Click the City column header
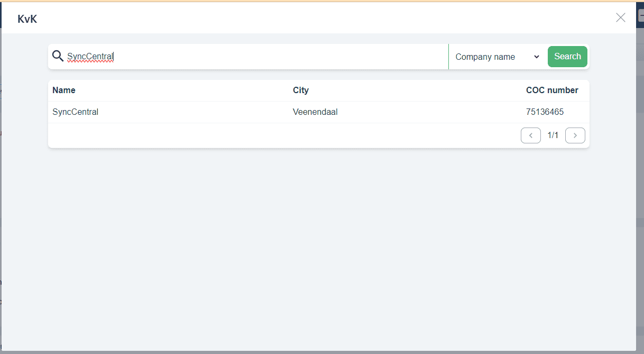 [301, 90]
